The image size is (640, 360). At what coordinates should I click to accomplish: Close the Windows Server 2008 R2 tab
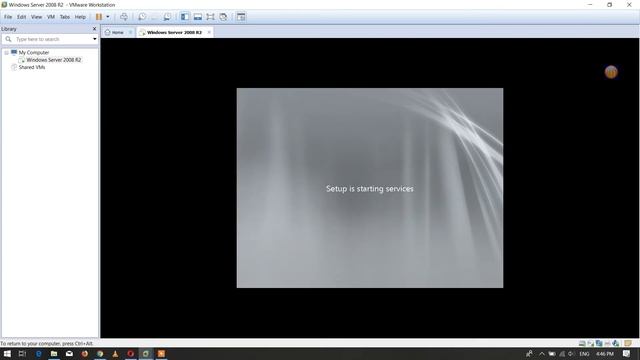209,32
